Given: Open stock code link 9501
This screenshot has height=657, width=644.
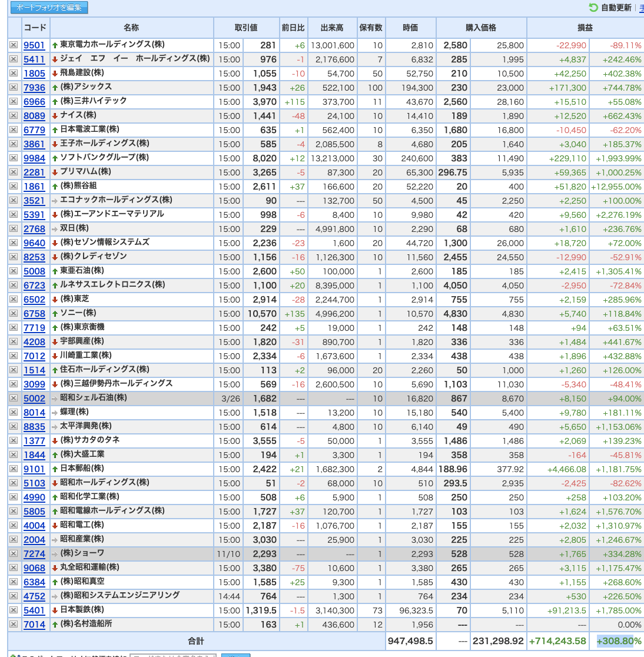Looking at the screenshot, I should pos(34,45).
